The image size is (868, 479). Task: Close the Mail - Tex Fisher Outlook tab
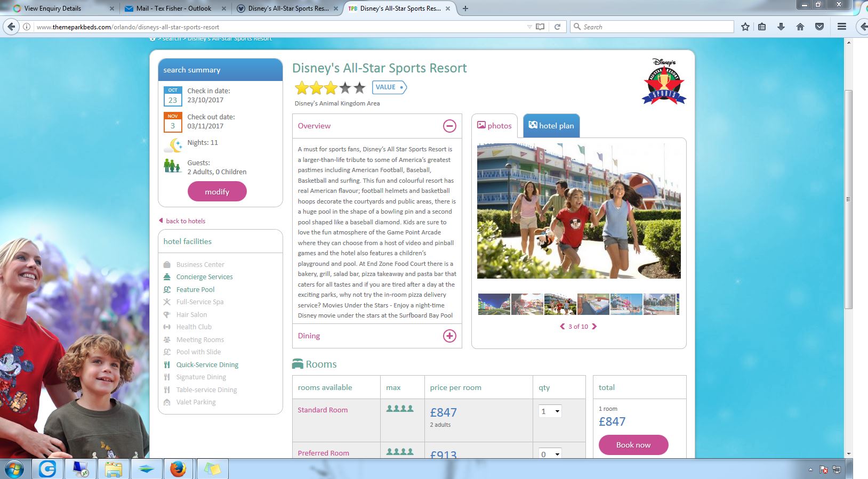(223, 9)
